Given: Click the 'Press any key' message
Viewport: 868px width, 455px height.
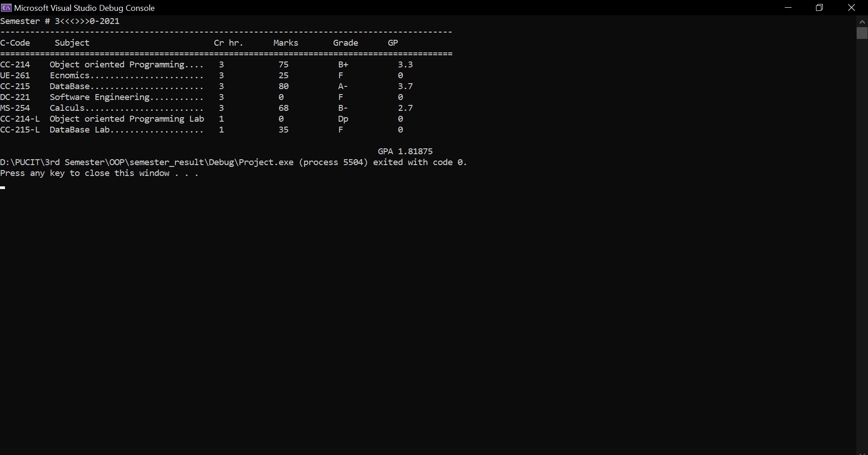Looking at the screenshot, I should click(99, 173).
